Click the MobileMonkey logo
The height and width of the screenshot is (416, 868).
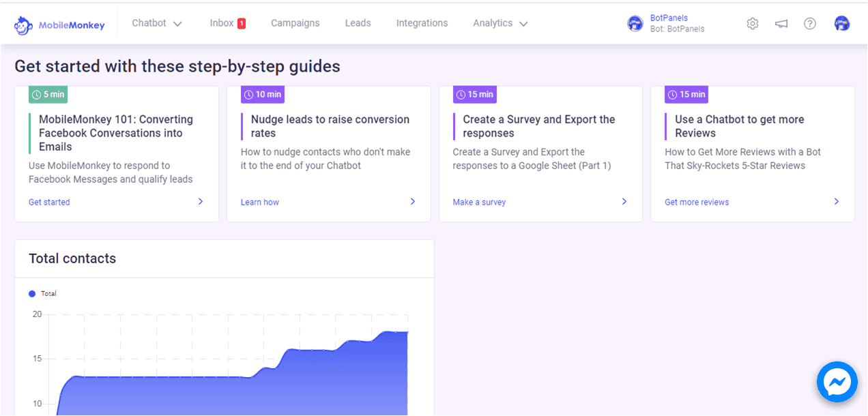click(x=59, y=25)
